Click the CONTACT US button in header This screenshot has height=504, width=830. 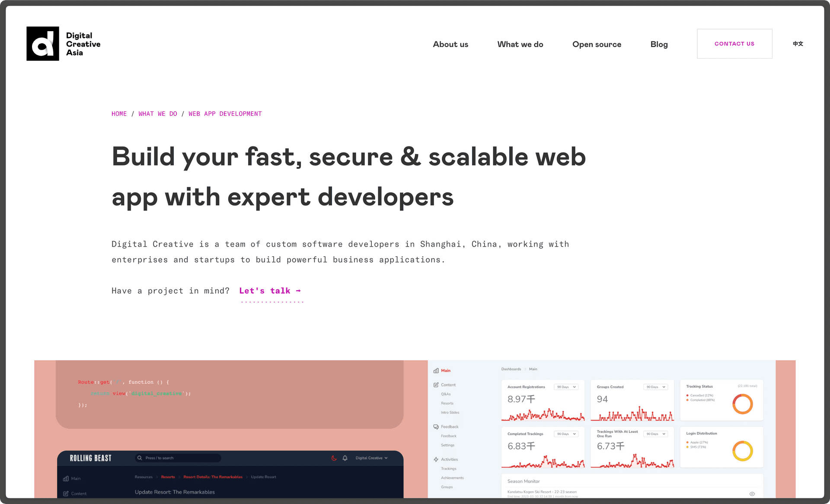(x=734, y=43)
